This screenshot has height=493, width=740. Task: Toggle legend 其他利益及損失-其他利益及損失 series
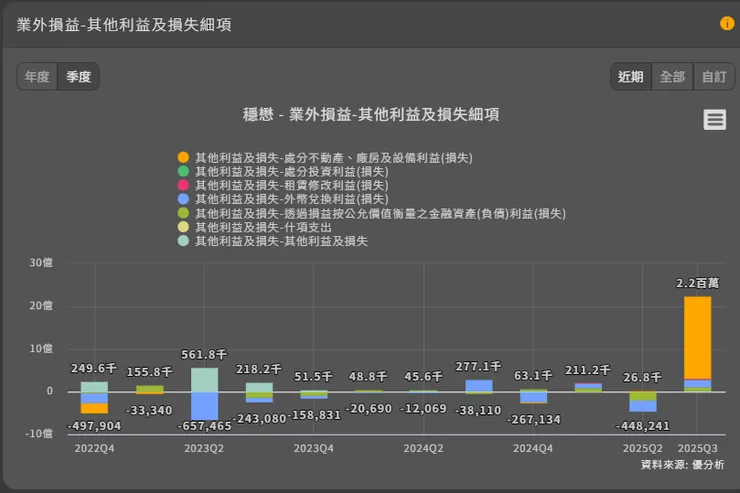[x=273, y=241]
